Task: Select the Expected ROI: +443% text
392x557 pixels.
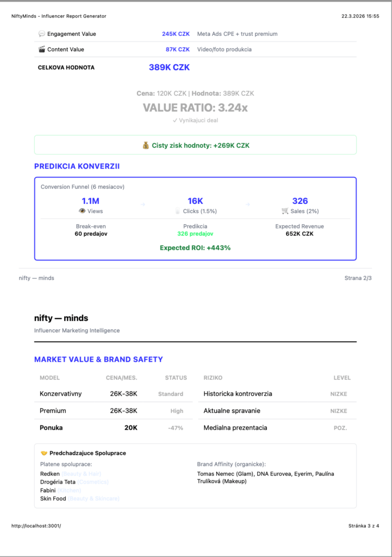Action: (195, 247)
